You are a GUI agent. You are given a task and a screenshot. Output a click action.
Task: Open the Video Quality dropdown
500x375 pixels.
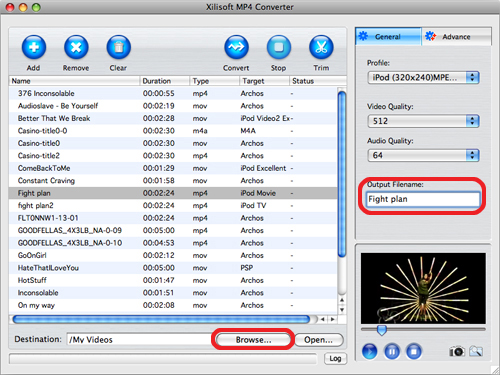click(x=423, y=121)
